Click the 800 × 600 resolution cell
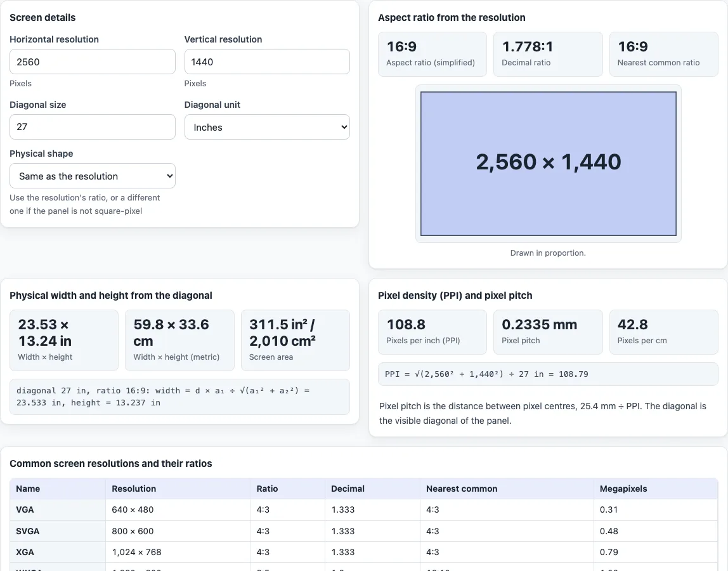Viewport: 728px width, 571px height. click(x=178, y=531)
